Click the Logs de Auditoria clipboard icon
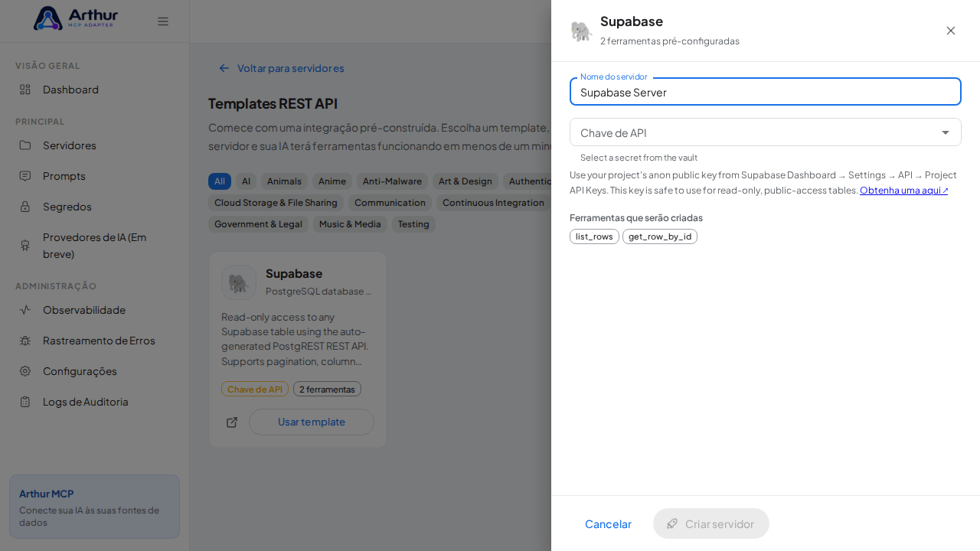Image resolution: width=980 pixels, height=551 pixels. click(25, 402)
